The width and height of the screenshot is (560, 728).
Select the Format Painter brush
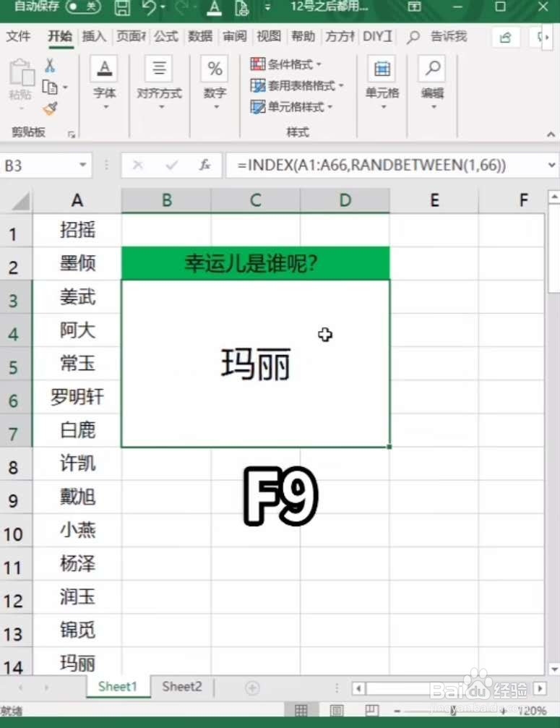(50, 108)
